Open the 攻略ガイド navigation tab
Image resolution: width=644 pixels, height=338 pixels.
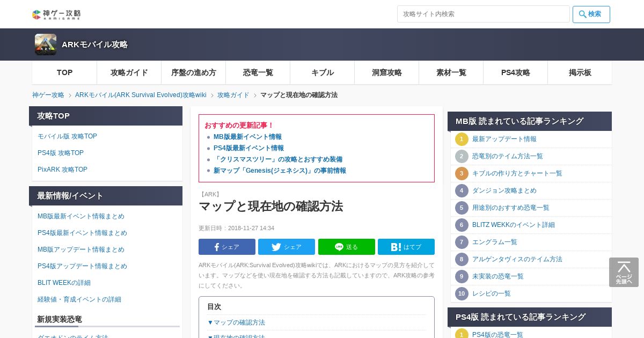coord(129,72)
